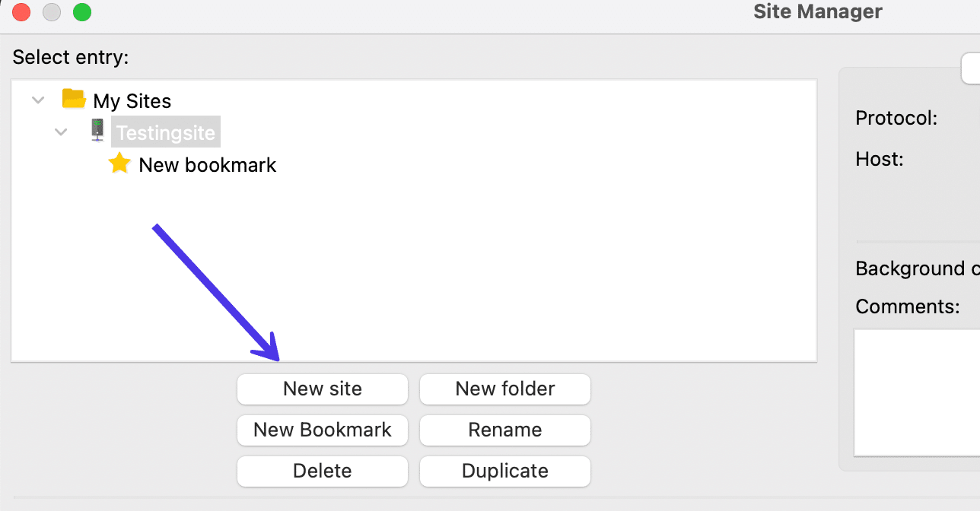Select the New bookmark entry label
Screen dimensions: 980x511
(x=207, y=165)
